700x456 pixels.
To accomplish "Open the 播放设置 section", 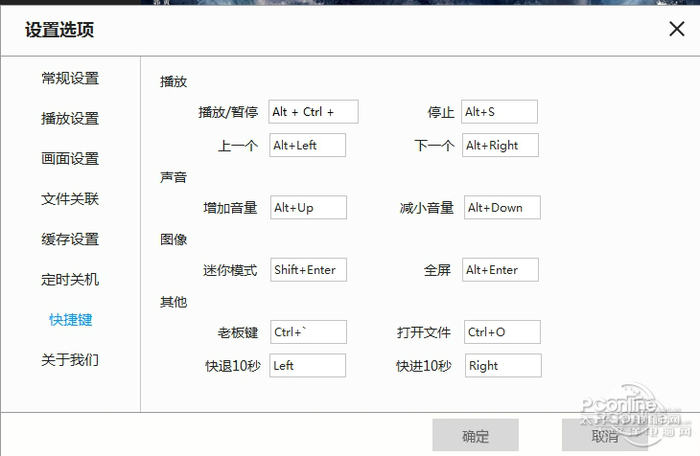I will coord(70,119).
